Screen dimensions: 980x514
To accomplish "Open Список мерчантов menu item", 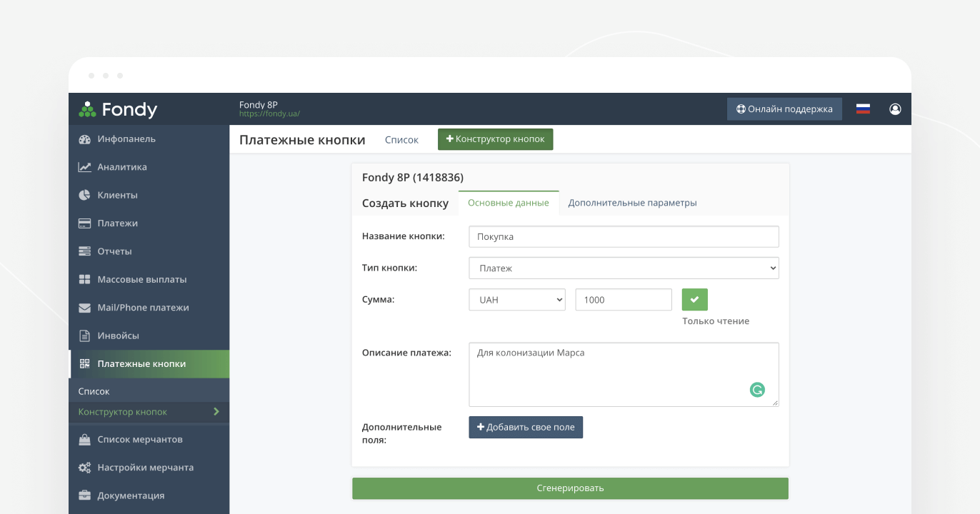I will pos(149,440).
